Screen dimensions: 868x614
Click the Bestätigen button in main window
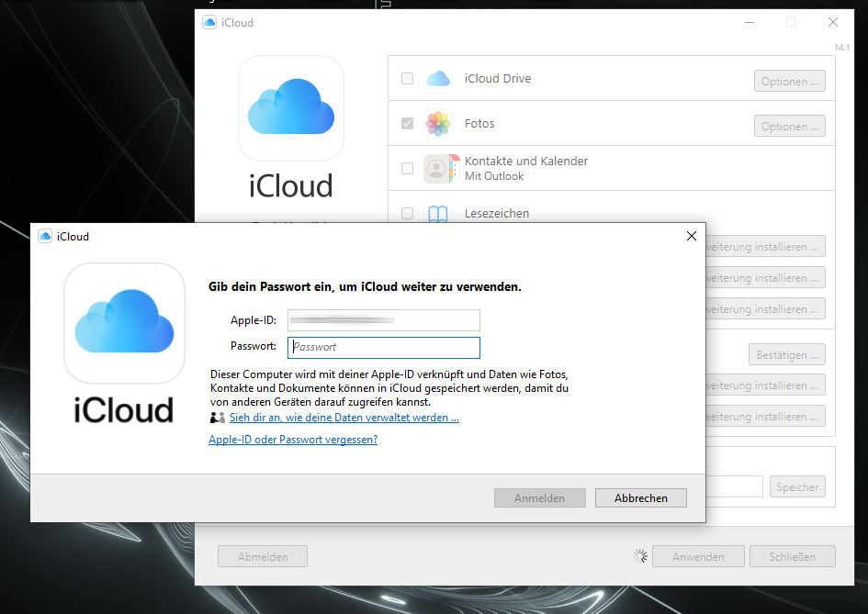click(787, 354)
